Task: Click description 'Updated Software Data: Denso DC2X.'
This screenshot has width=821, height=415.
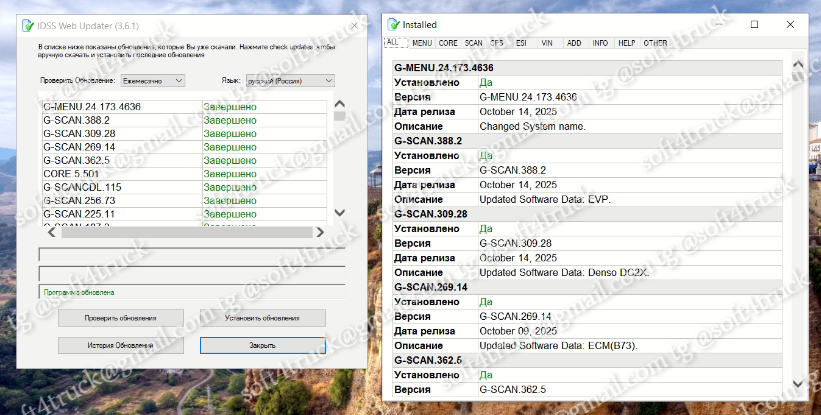Action: tap(564, 273)
